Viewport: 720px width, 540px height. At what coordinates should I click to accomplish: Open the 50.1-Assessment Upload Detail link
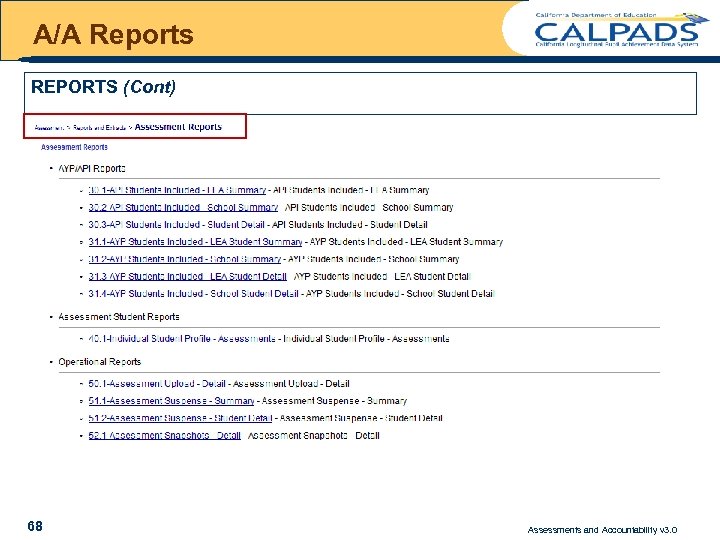click(x=157, y=383)
